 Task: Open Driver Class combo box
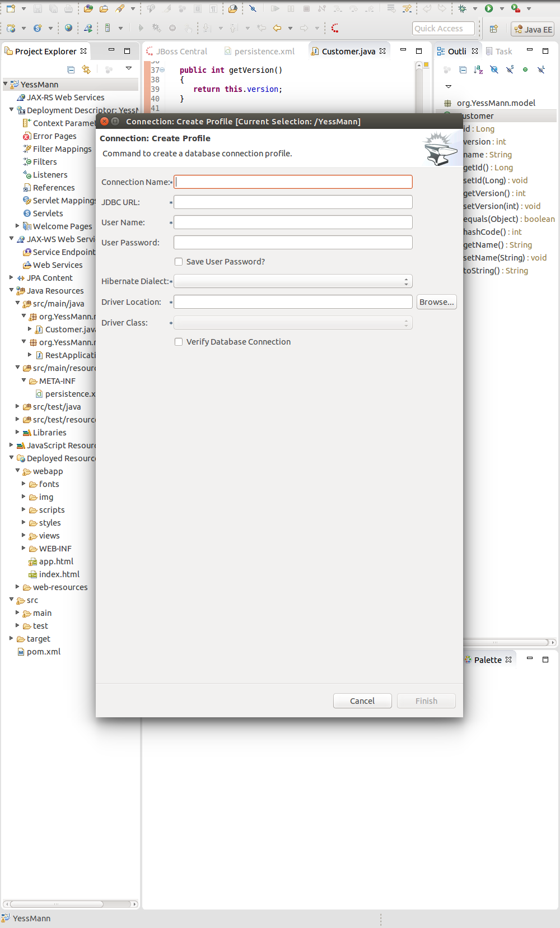tap(293, 323)
